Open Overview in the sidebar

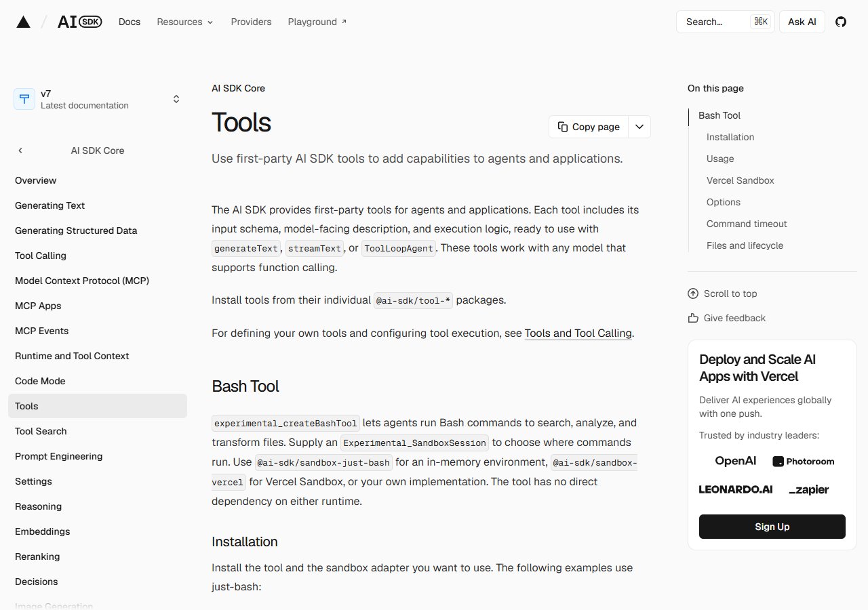click(x=98, y=180)
